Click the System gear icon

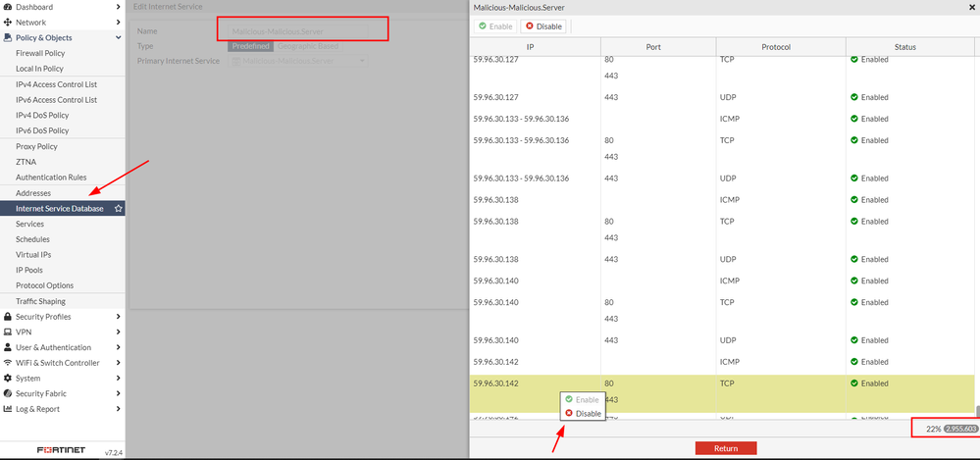(8, 379)
